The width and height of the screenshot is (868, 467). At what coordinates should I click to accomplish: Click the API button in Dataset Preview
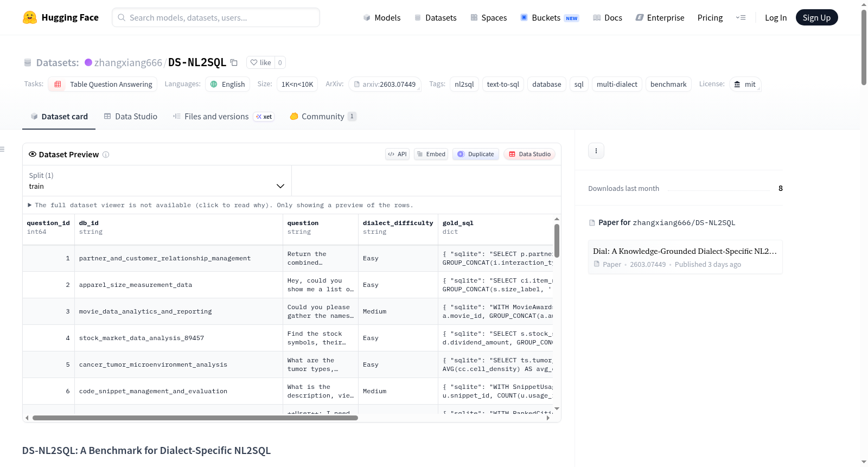pyautogui.click(x=397, y=154)
